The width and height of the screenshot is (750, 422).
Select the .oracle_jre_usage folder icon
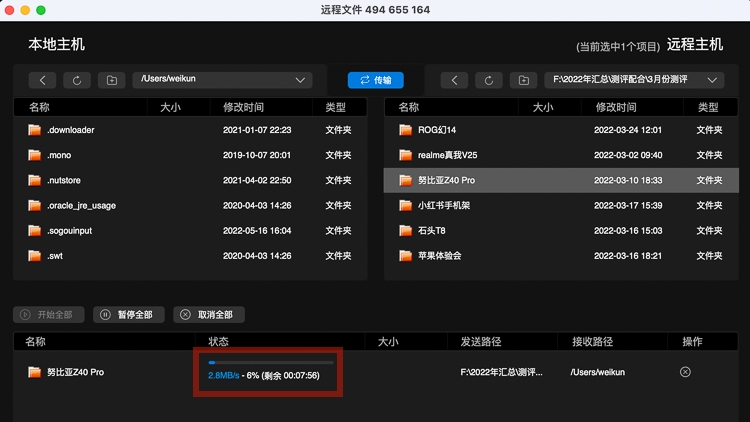point(34,205)
